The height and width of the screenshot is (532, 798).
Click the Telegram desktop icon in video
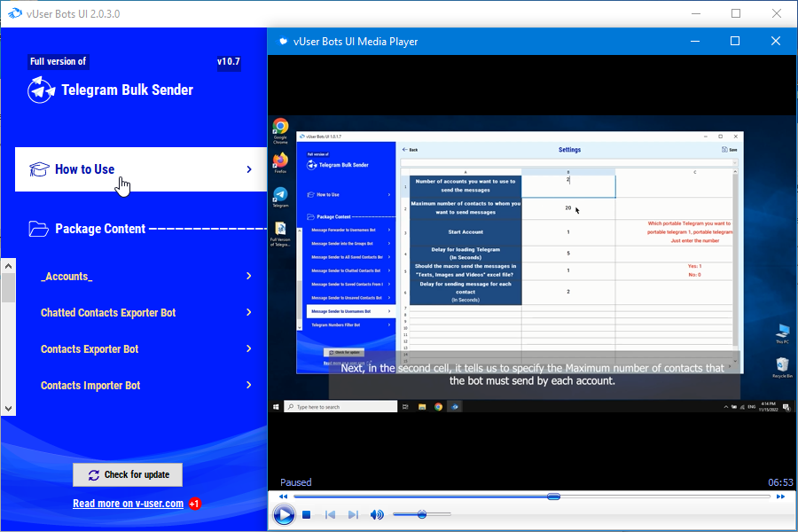pos(280,198)
